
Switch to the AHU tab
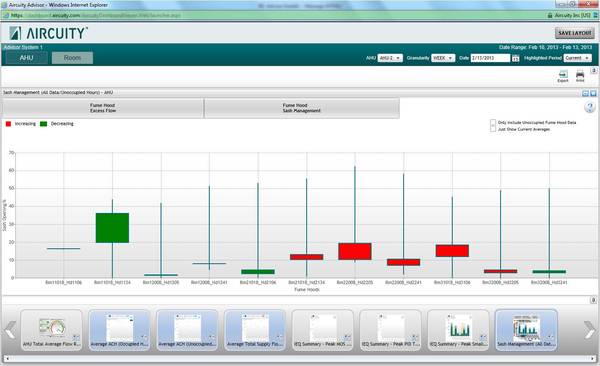(26, 58)
